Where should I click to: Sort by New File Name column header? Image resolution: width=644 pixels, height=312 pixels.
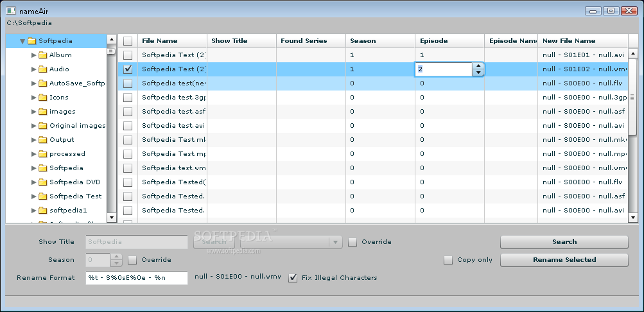[x=583, y=40]
